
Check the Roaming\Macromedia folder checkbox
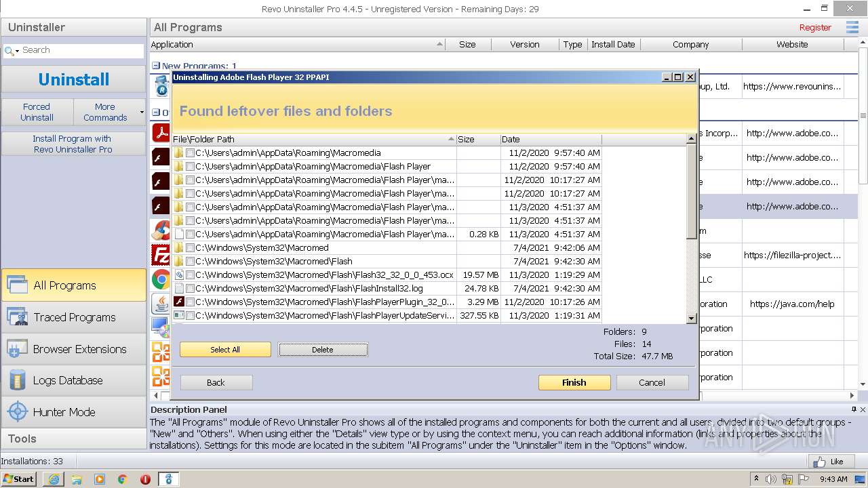[x=191, y=152]
